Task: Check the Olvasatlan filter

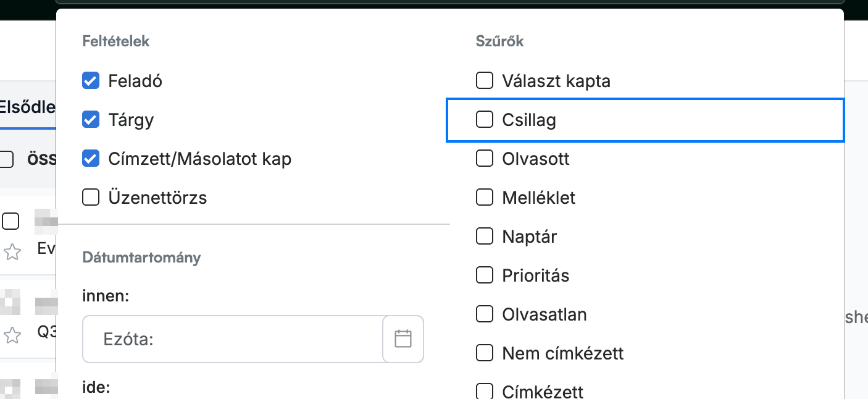Action: [485, 314]
